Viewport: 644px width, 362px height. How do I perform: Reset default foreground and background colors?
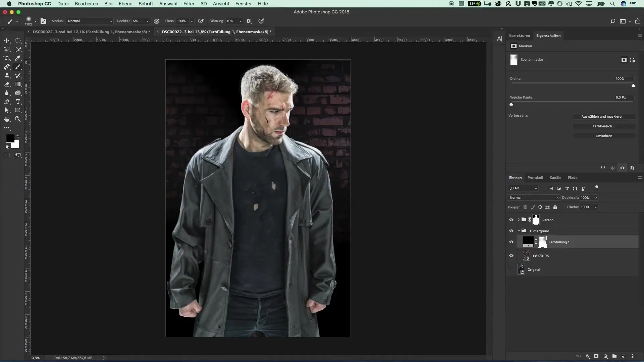pos(7,147)
